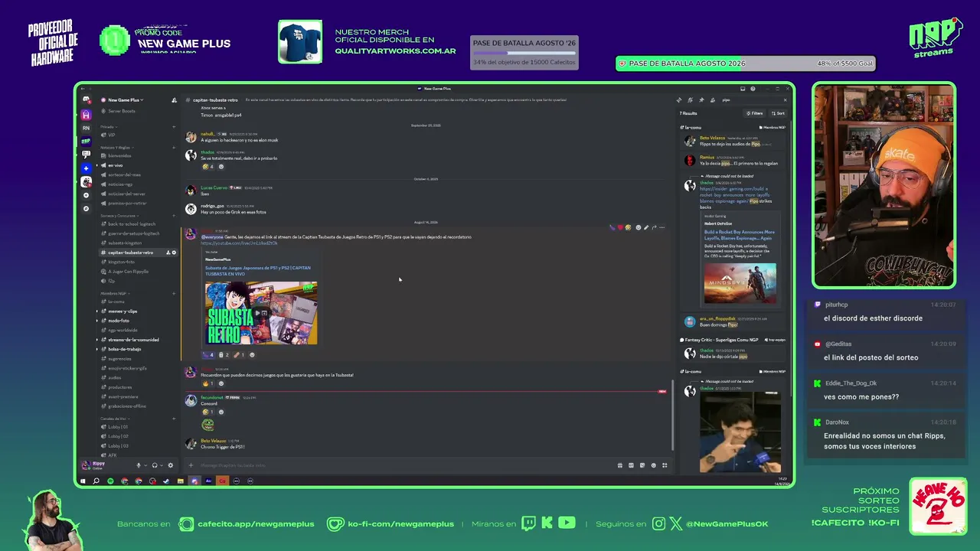Open the YouTube live link in announcement
Viewport: 980px width, 551px height.
[239, 243]
